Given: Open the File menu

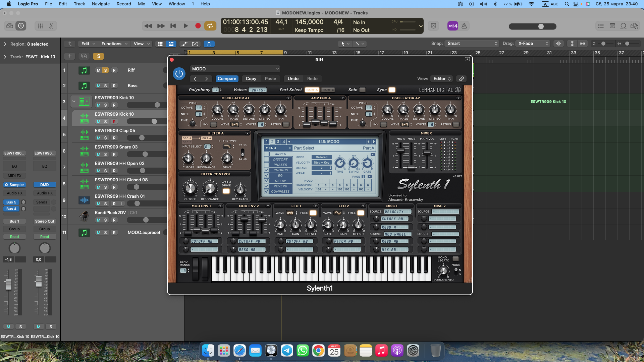Looking at the screenshot, I should click(49, 4).
